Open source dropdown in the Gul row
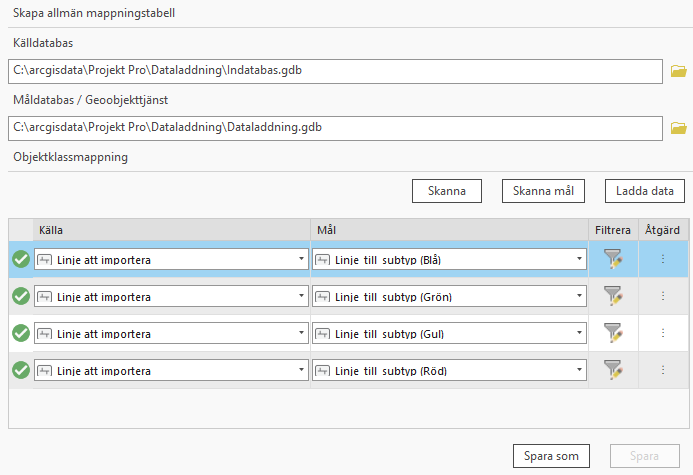The image size is (693, 475). (x=301, y=333)
